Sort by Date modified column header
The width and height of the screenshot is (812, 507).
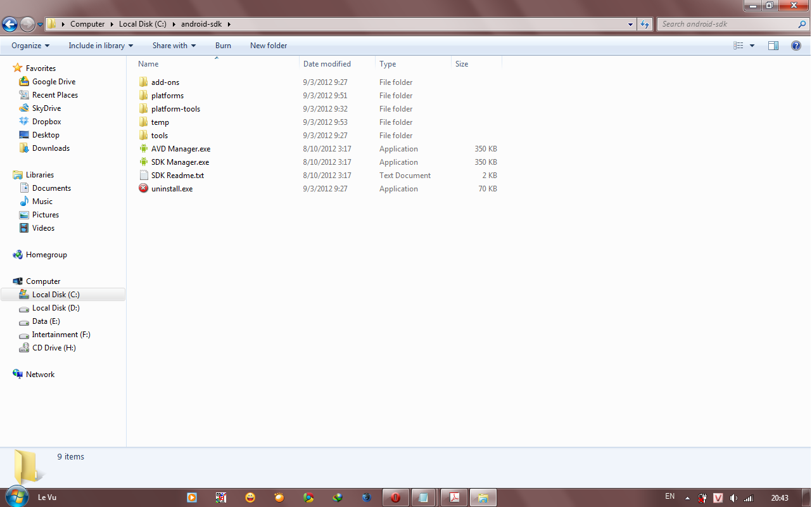338,64
